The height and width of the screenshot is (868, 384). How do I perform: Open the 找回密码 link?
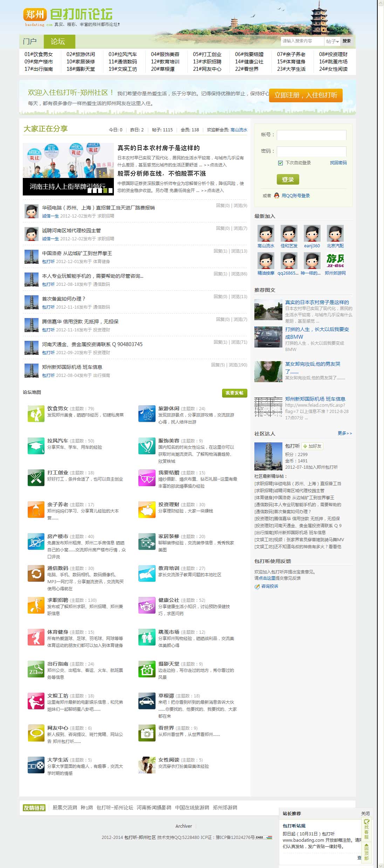(338, 163)
